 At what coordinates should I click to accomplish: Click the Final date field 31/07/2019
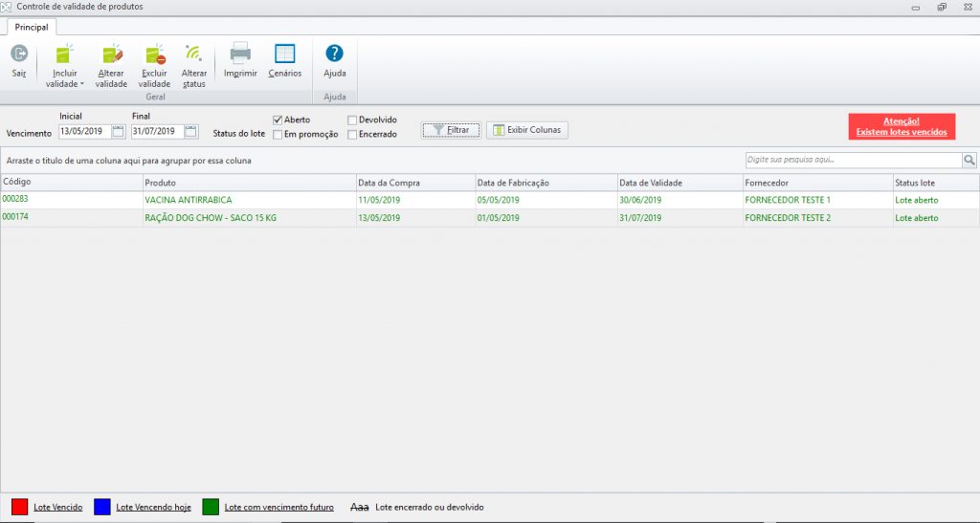[158, 131]
